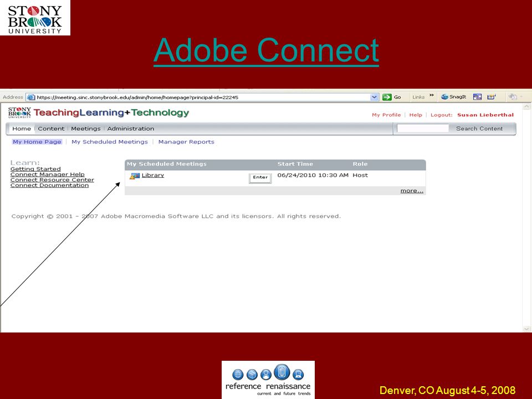Select the My Home Page sub-tab

coord(37,142)
